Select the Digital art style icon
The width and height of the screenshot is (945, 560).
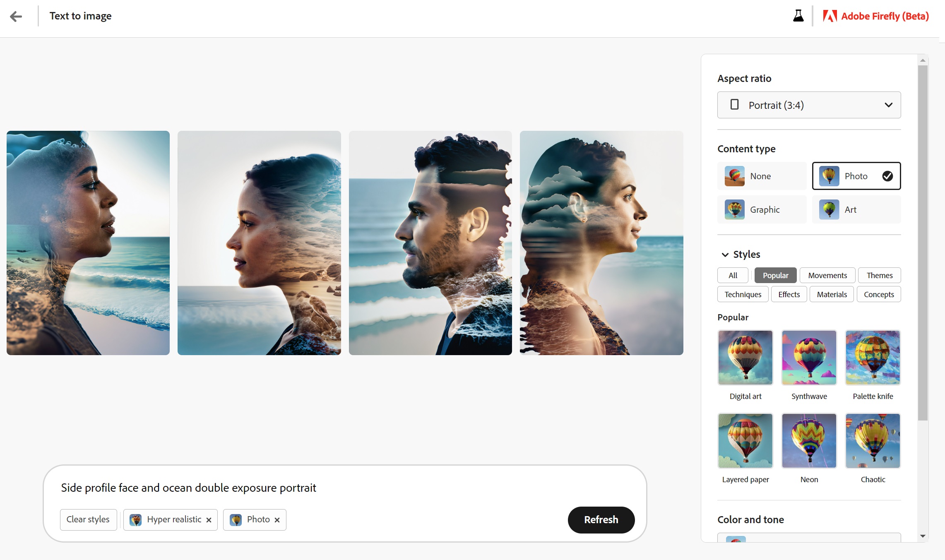point(744,357)
